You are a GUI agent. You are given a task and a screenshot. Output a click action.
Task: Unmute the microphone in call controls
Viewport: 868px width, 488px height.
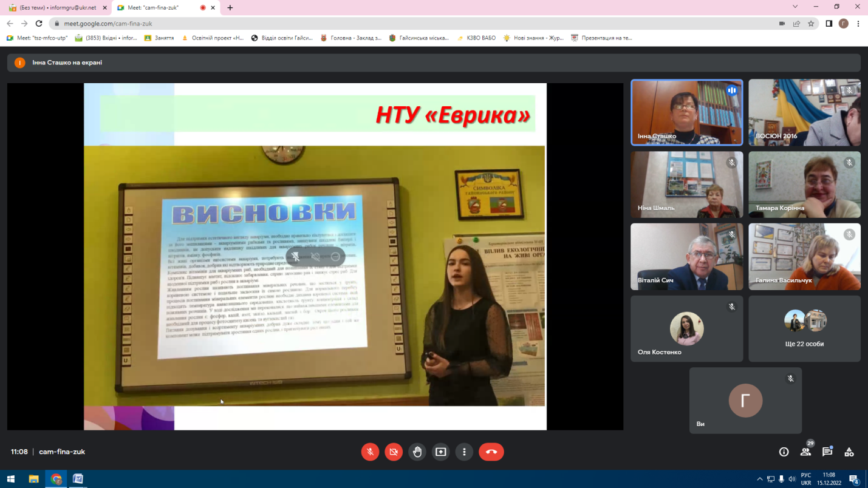tap(370, 452)
